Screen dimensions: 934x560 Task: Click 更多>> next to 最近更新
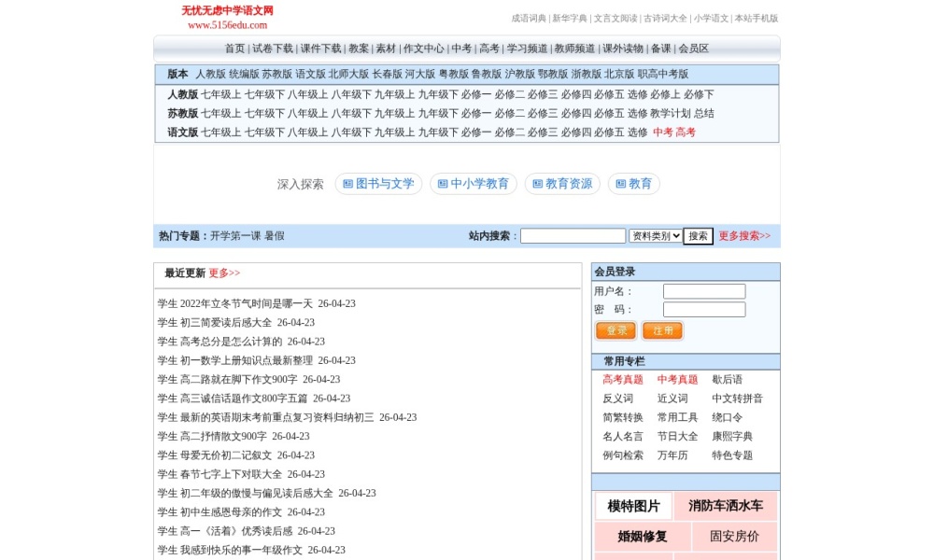pos(224,273)
